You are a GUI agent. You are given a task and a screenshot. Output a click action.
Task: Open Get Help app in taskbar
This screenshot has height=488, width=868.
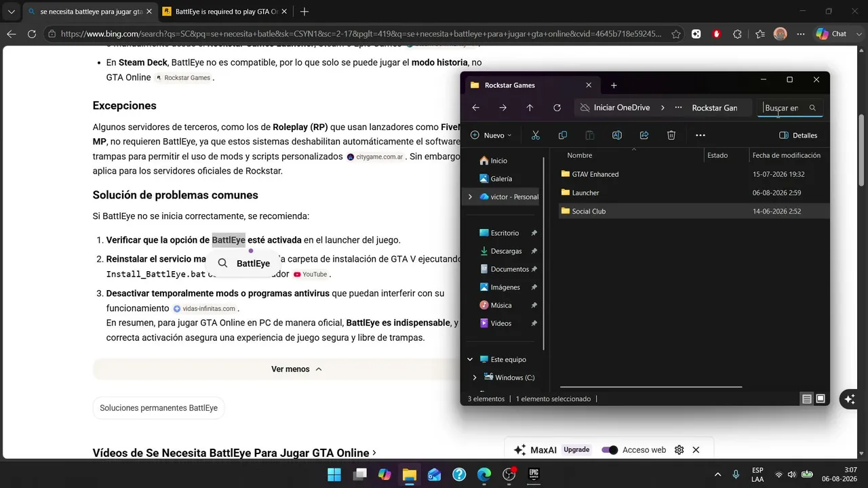(459, 474)
